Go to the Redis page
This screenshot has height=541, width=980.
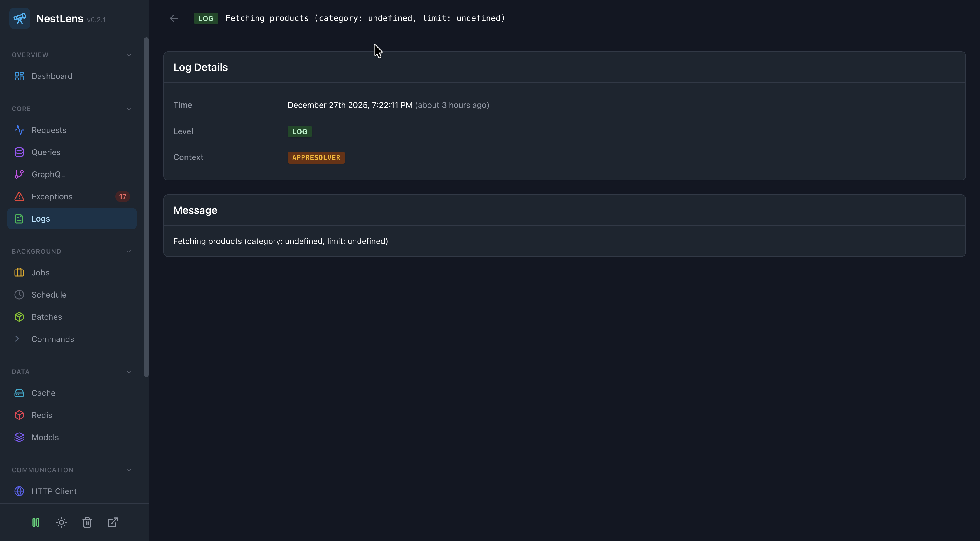[42, 415]
